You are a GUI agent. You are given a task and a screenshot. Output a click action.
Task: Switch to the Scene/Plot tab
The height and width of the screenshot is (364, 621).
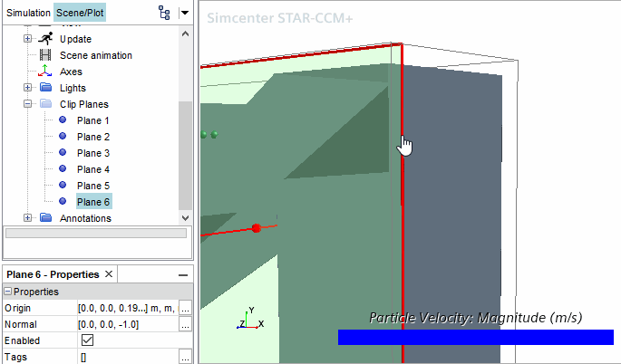click(80, 13)
